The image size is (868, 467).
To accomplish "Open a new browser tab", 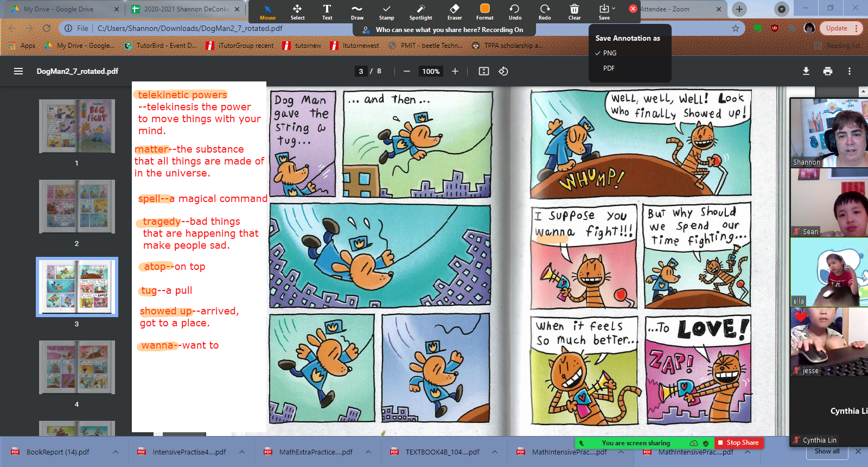I will coord(739,9).
